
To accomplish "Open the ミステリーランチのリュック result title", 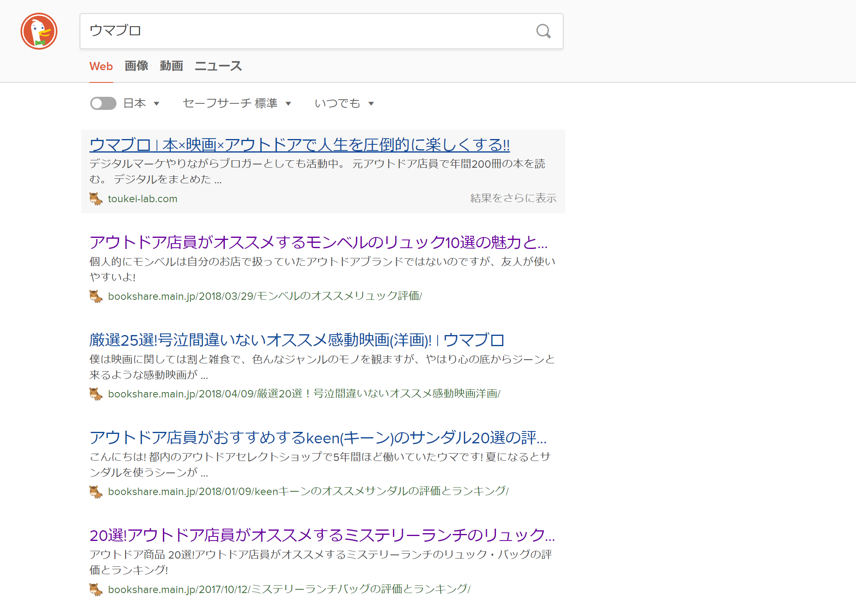I will [x=322, y=535].
